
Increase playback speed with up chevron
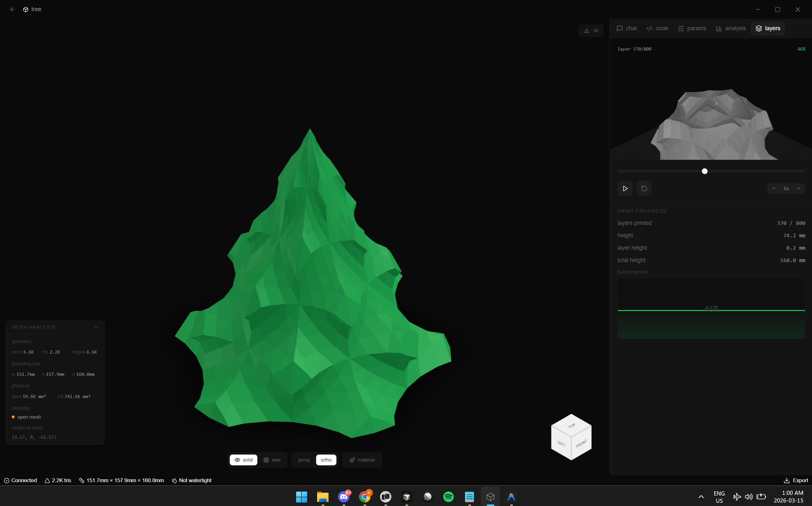[x=799, y=188]
